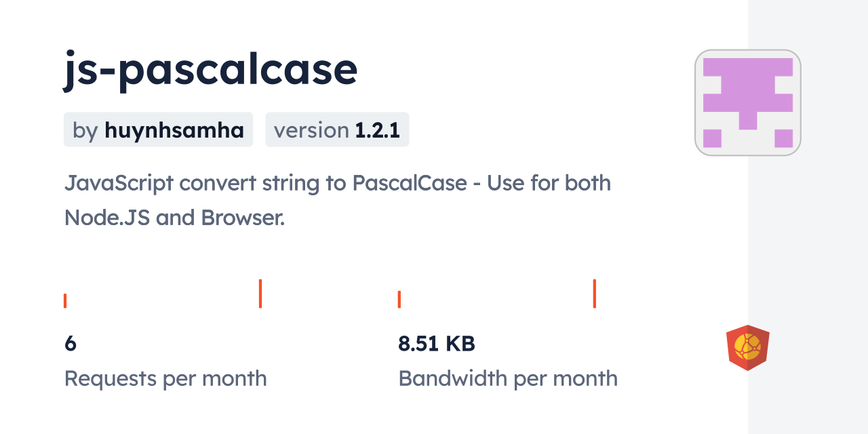Click the tall orange bar in Bandwidth chart
Image resolution: width=868 pixels, height=434 pixels.
point(595,293)
